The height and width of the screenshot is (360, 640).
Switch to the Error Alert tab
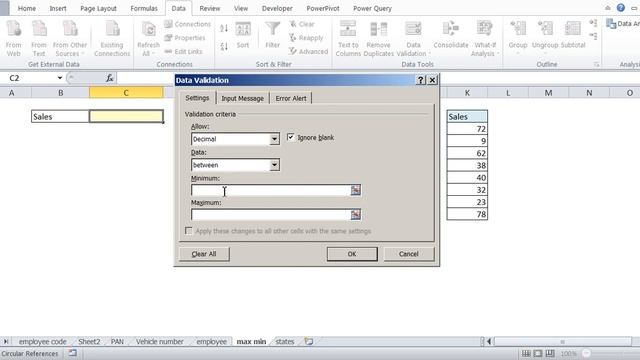point(291,98)
